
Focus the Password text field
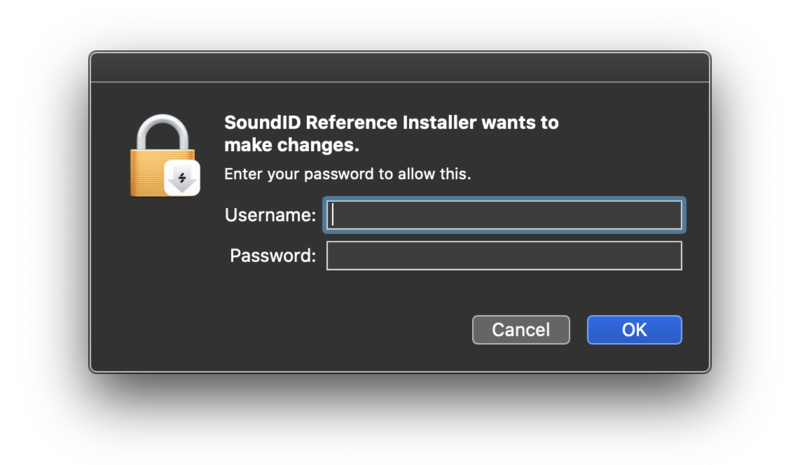pos(504,256)
